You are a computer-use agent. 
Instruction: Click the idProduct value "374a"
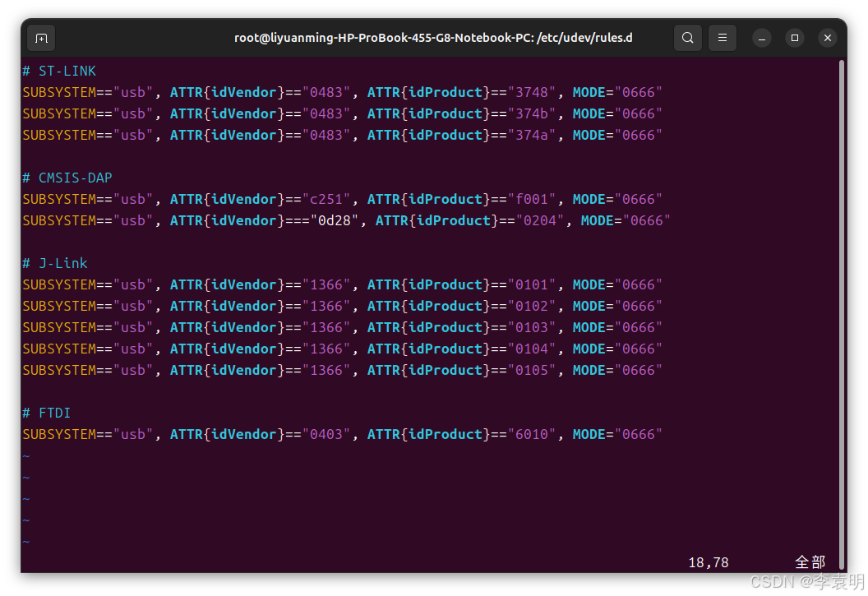tap(532, 135)
